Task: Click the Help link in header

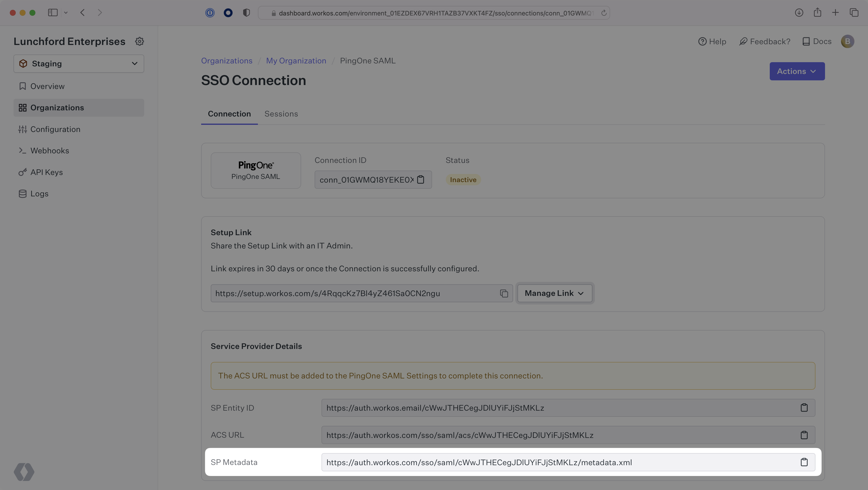Action: 711,41
